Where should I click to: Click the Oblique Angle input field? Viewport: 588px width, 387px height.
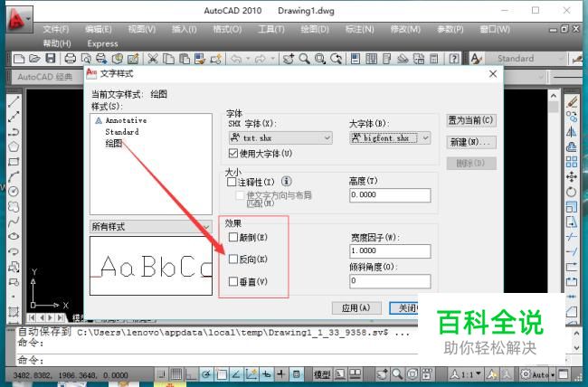click(x=390, y=281)
